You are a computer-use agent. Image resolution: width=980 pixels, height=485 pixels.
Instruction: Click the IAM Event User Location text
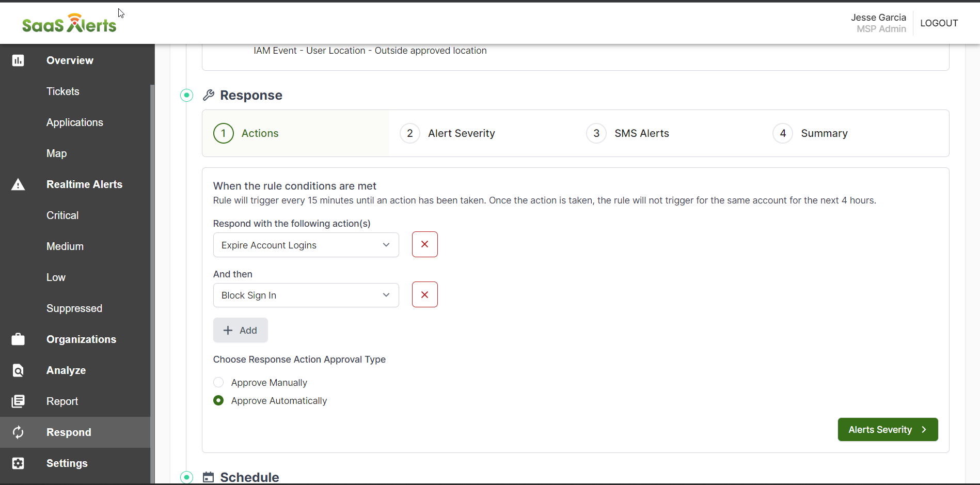[x=370, y=51]
